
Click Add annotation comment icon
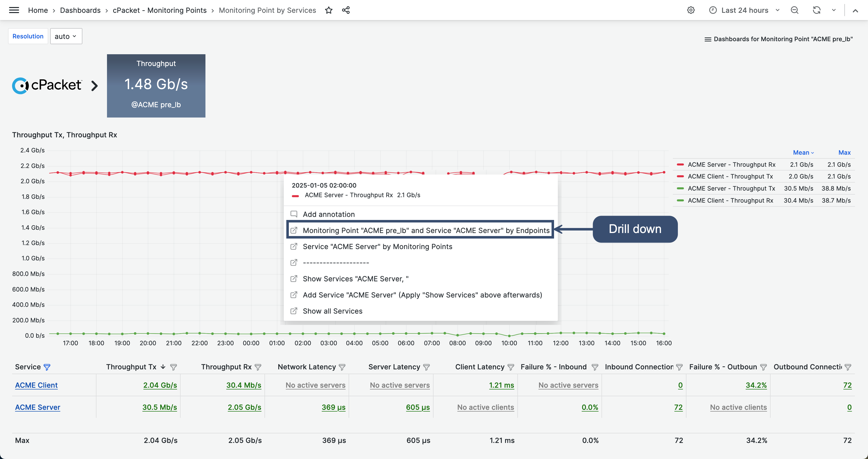point(294,214)
